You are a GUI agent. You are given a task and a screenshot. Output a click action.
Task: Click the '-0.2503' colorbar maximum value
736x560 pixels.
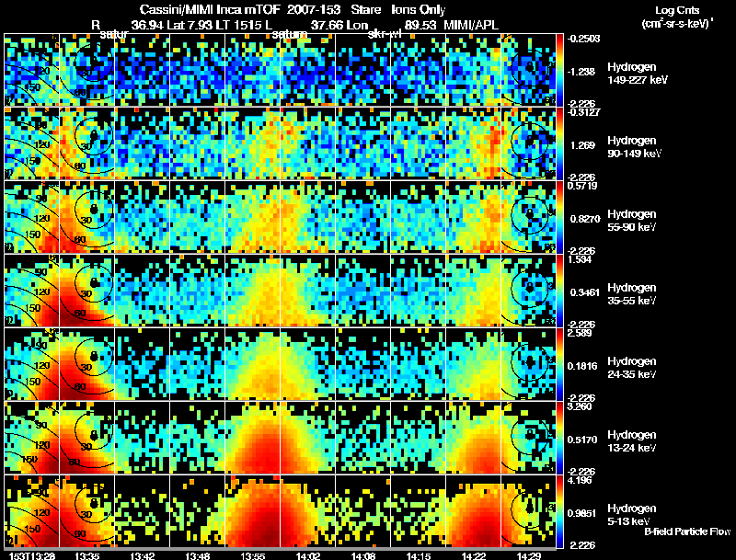coord(583,39)
